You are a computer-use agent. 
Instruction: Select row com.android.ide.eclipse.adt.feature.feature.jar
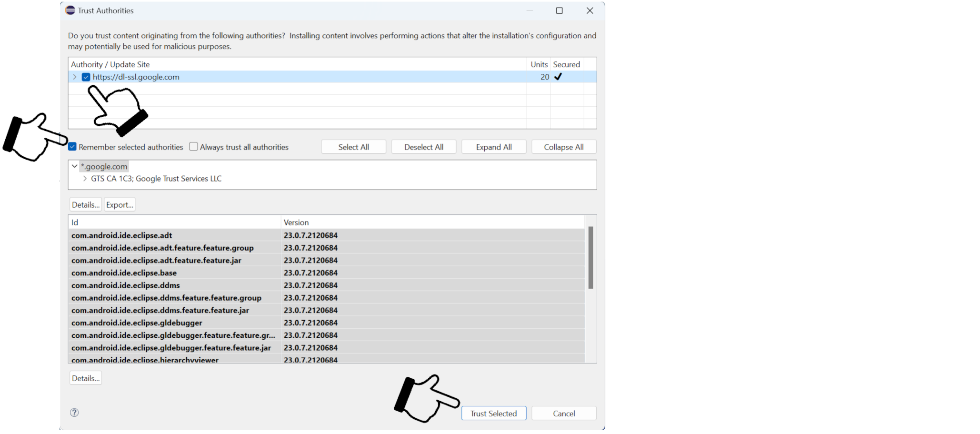[326, 260]
